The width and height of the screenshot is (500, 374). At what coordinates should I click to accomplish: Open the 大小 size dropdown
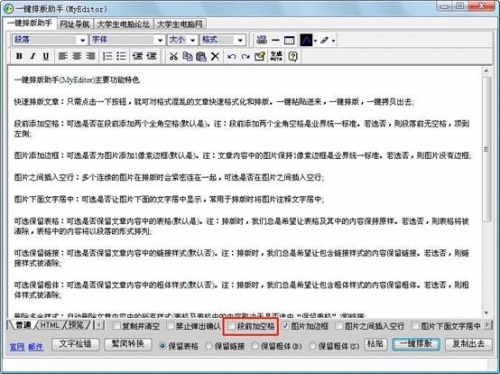[x=182, y=40]
